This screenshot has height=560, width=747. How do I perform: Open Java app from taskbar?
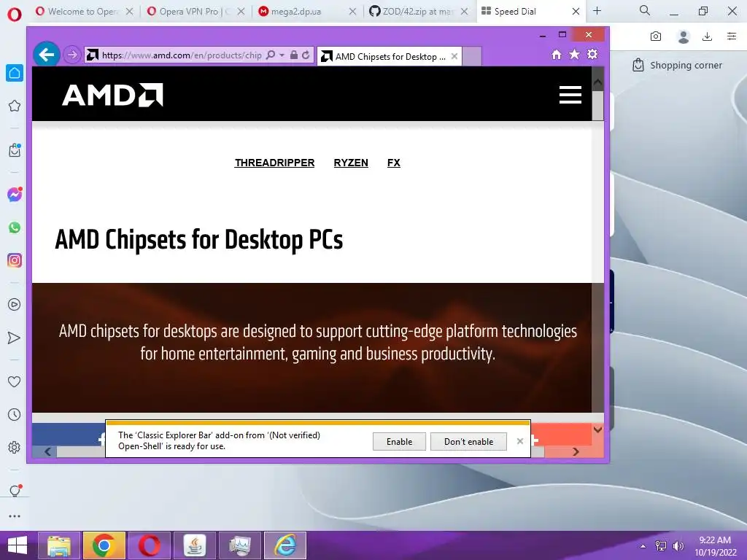tap(194, 545)
